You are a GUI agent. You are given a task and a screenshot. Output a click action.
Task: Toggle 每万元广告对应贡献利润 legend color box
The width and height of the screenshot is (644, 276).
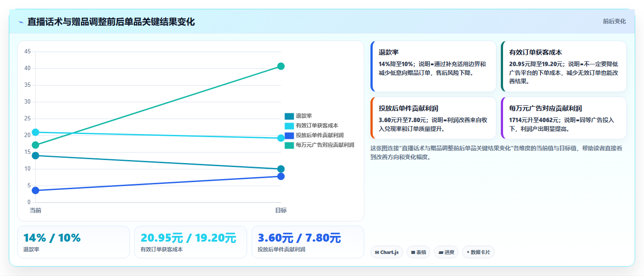289,145
